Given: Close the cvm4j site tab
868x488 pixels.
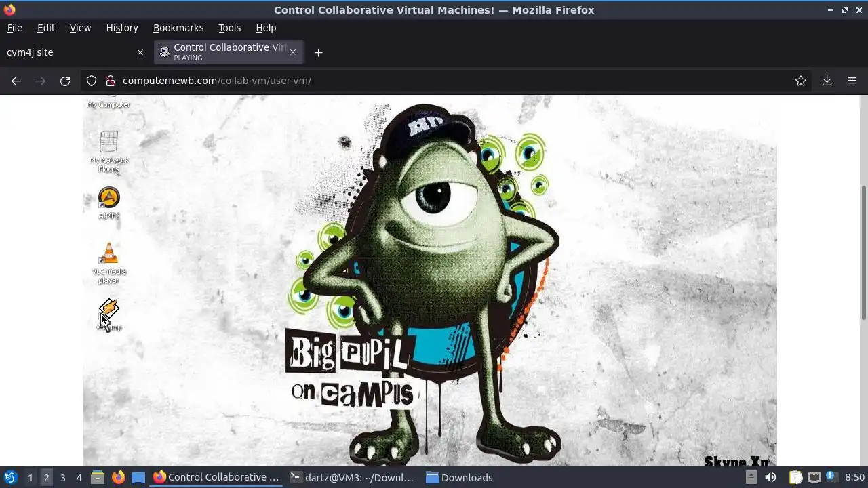Looking at the screenshot, I should pyautogui.click(x=140, y=52).
